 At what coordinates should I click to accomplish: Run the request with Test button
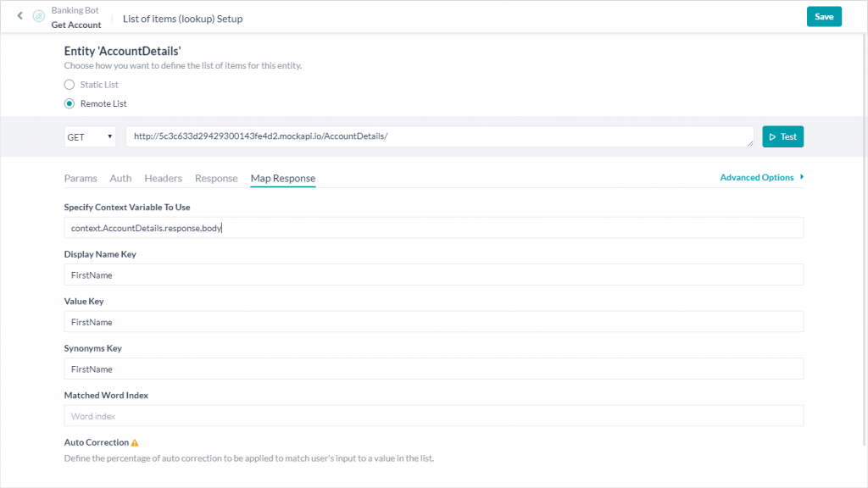point(782,136)
